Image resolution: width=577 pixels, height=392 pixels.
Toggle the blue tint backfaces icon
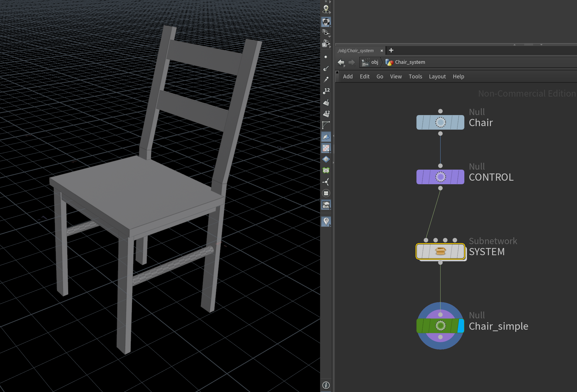(326, 137)
